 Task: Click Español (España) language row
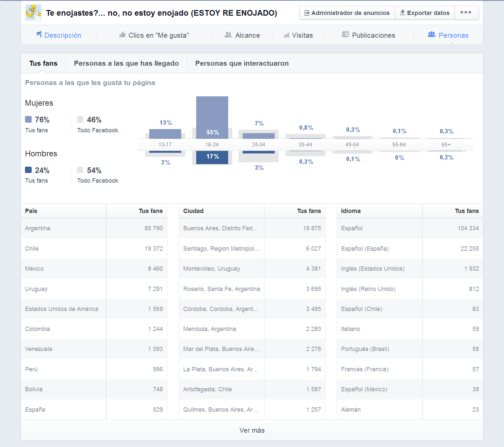[x=410, y=249]
